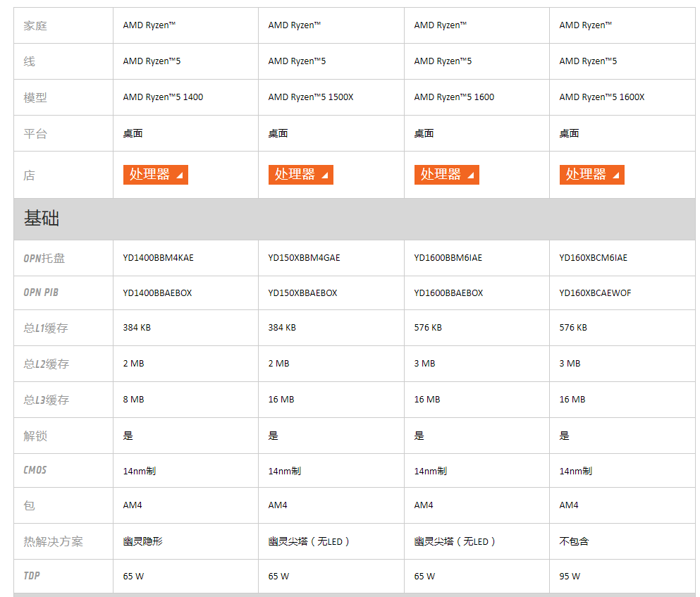Click 幽灵尖塔（无LED）for Ryzen 5 1500X
This screenshot has height=597, width=700.
click(x=309, y=541)
